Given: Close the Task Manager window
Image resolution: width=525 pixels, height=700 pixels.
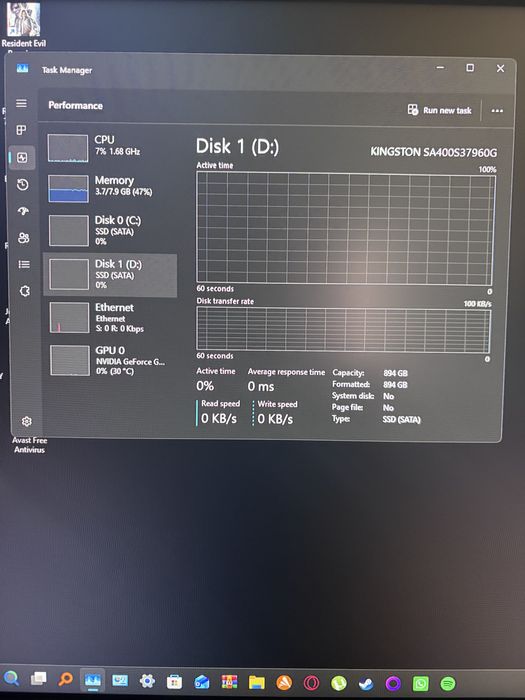Looking at the screenshot, I should point(500,68).
